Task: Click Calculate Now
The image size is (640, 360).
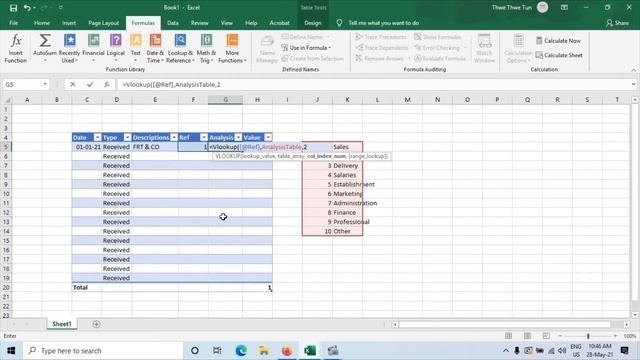Action: pos(558,41)
